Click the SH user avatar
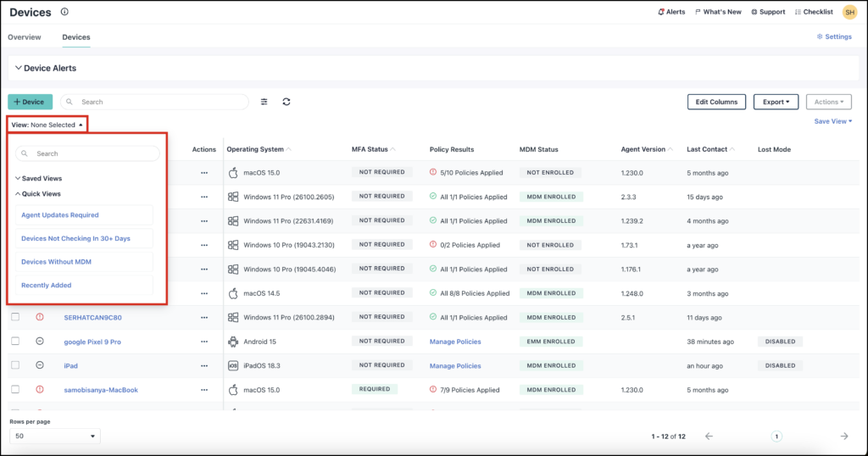This screenshot has height=456, width=868. (x=849, y=12)
